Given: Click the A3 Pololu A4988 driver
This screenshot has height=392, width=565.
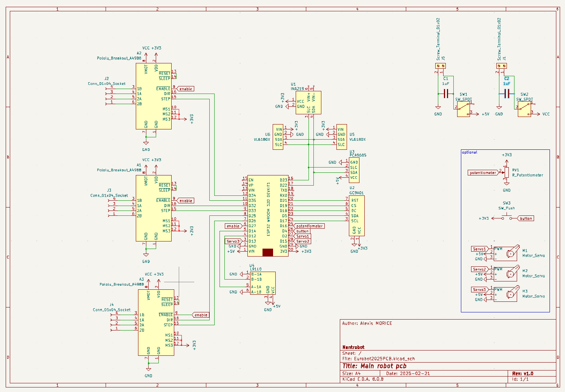Looking at the screenshot, I should (156, 323).
